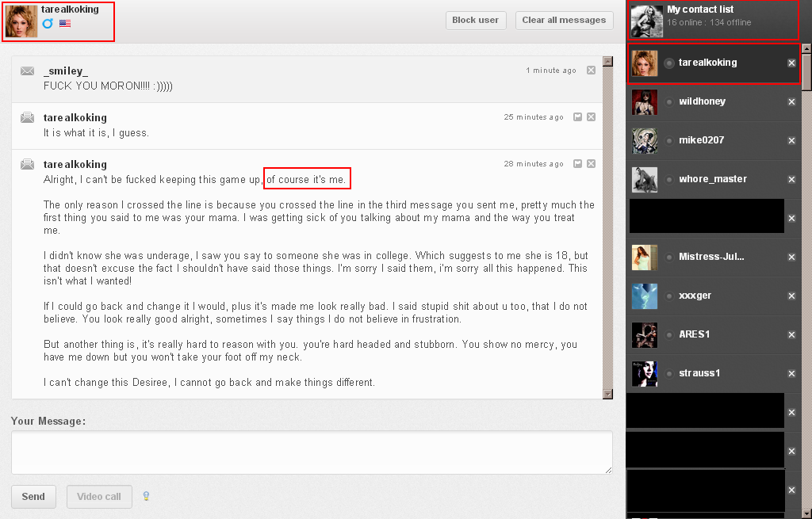The width and height of the screenshot is (812, 519).
Task: Click the Block user button
Action: pos(476,20)
